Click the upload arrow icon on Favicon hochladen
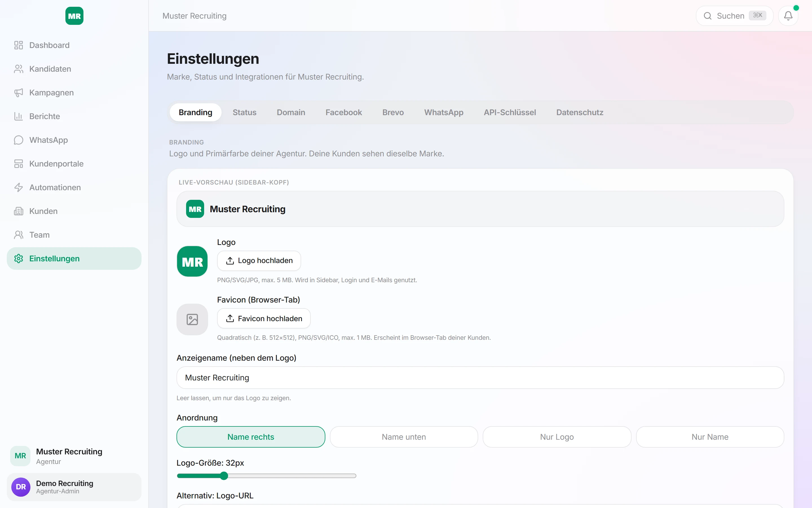Image resolution: width=812 pixels, height=508 pixels. [230, 318]
